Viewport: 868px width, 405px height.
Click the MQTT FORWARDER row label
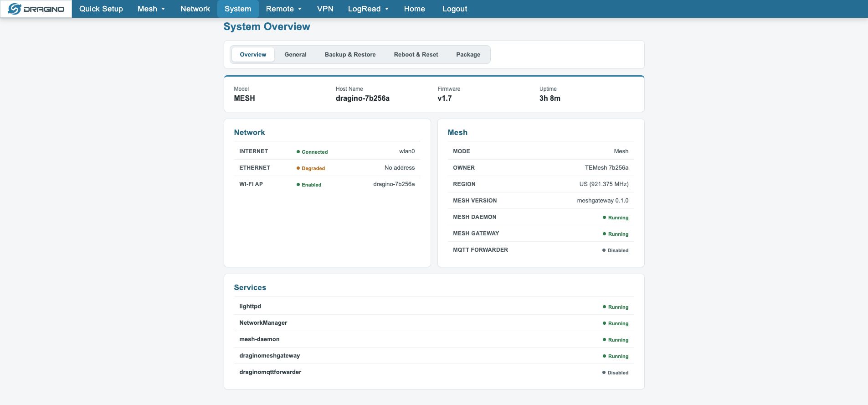[x=480, y=250]
